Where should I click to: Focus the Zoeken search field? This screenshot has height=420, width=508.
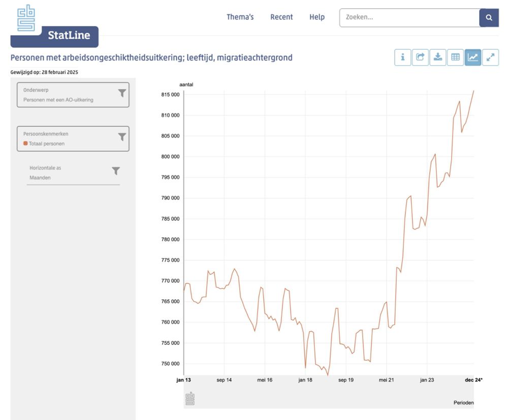tap(409, 17)
